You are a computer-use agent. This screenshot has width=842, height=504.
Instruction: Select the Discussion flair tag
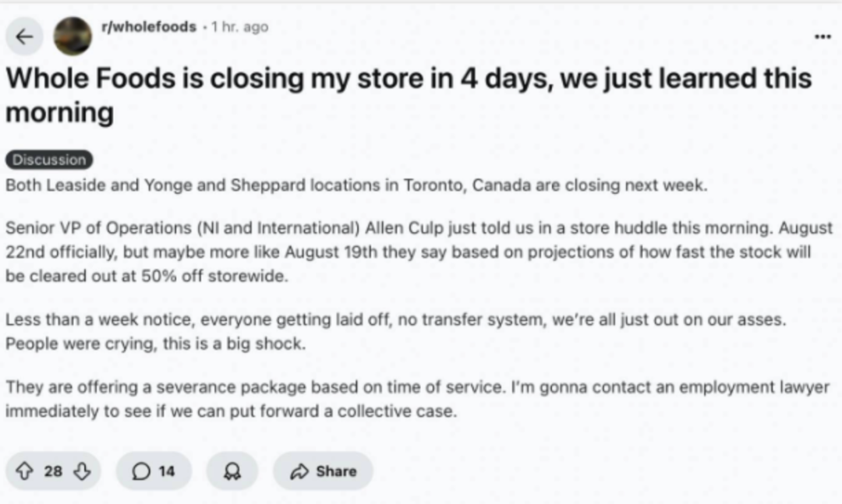(x=49, y=160)
